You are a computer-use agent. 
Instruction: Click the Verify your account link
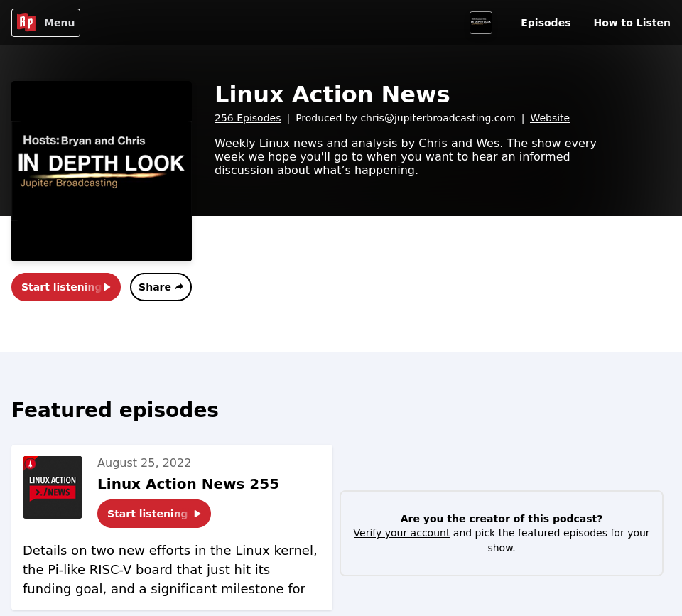(x=401, y=533)
